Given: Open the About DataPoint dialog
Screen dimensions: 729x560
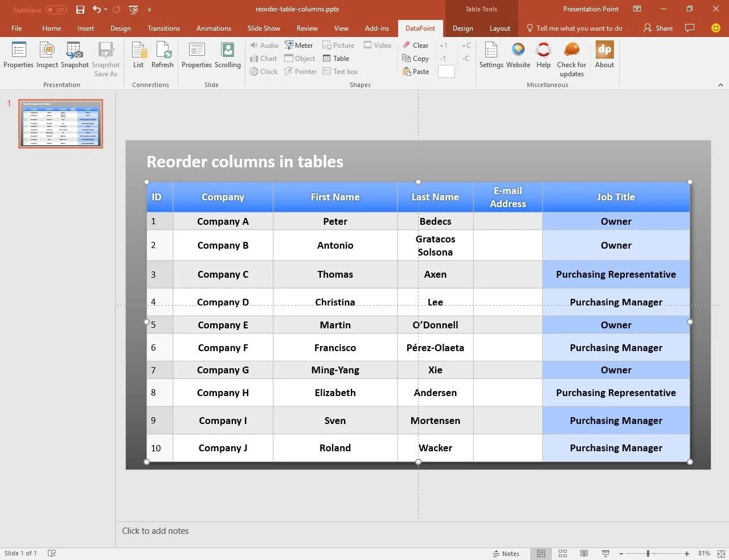Looking at the screenshot, I should [x=604, y=55].
